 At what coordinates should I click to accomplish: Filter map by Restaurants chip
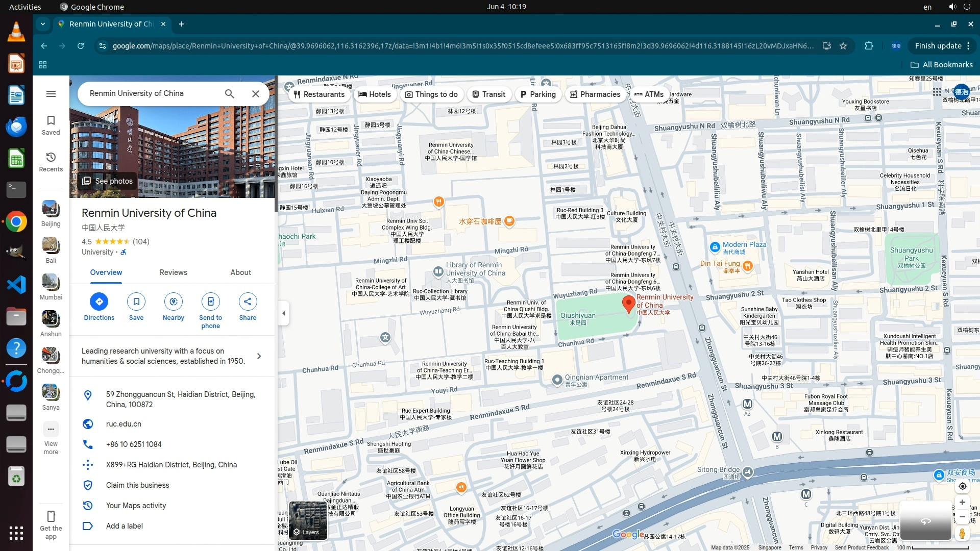319,94
